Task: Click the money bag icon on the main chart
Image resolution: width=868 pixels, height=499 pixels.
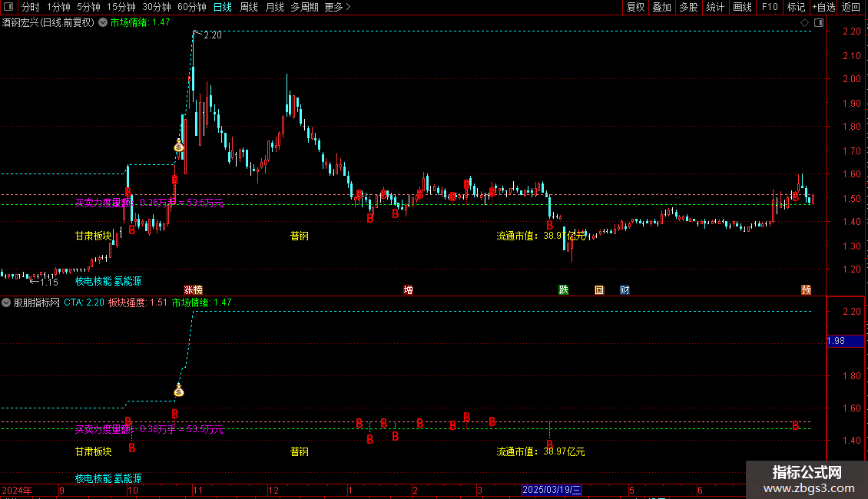Action: click(x=178, y=146)
